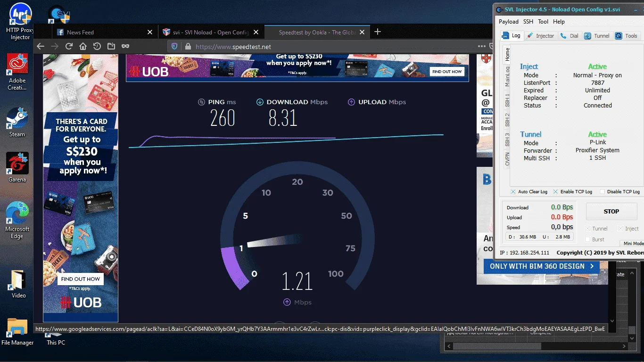Open the Video folder shortcut
This screenshot has height=362, width=644.
[x=18, y=284]
